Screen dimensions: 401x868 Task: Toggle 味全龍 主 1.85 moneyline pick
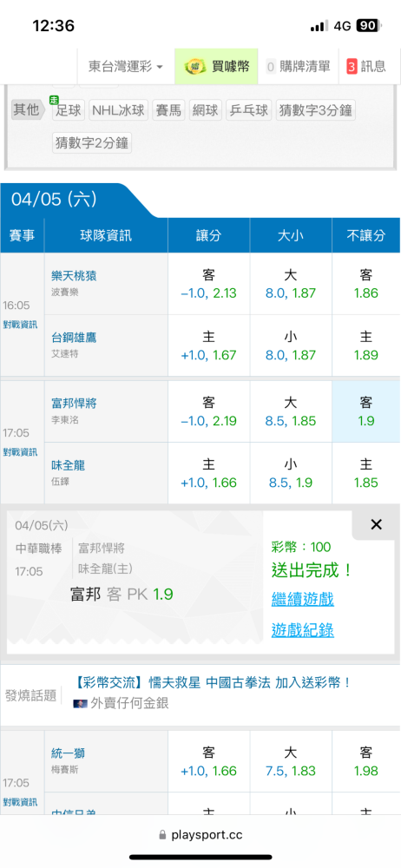(x=366, y=473)
